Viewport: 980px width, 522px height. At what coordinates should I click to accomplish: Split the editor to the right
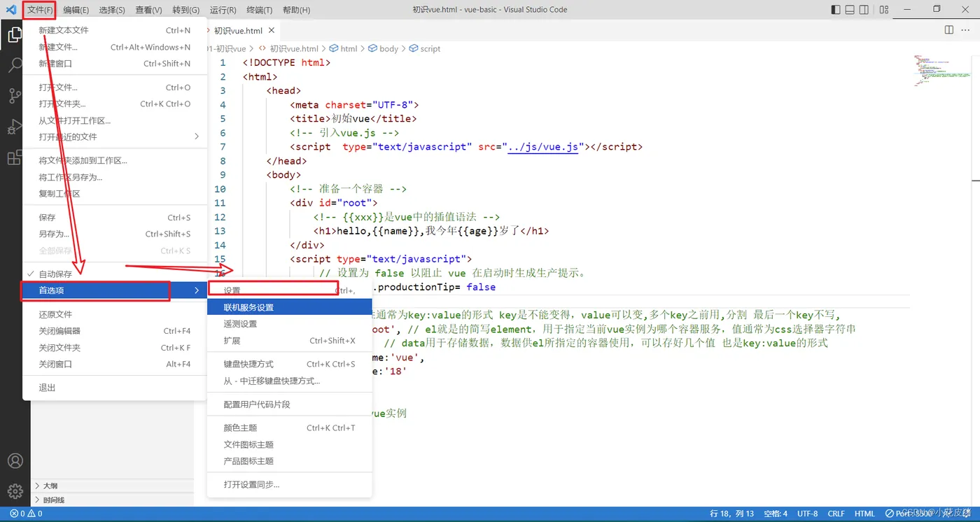949,30
